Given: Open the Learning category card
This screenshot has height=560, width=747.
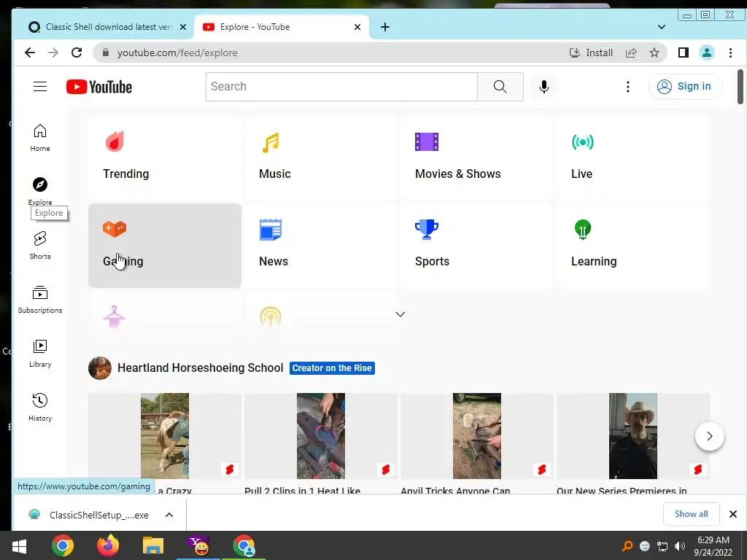Looking at the screenshot, I should coord(633,246).
